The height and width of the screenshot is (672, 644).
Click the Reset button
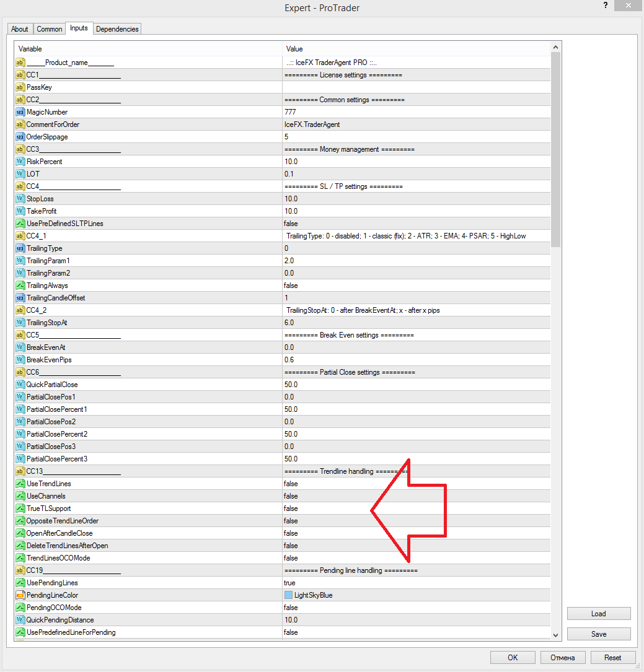[613, 657]
